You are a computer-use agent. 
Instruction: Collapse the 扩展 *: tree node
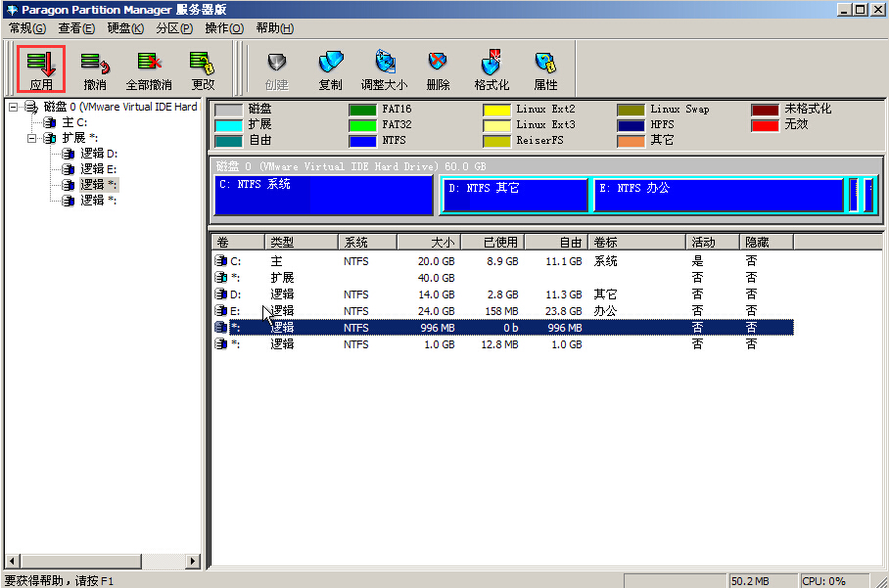pos(32,139)
